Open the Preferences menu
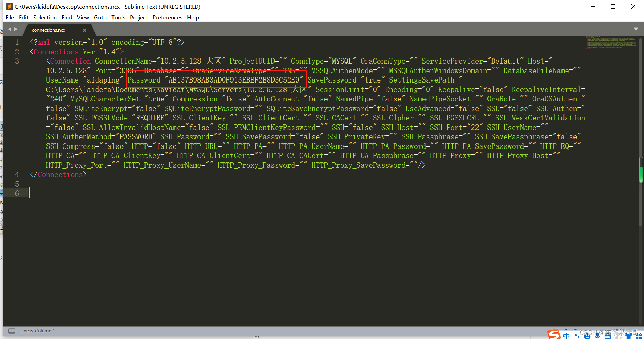This screenshot has width=644, height=339. click(167, 18)
